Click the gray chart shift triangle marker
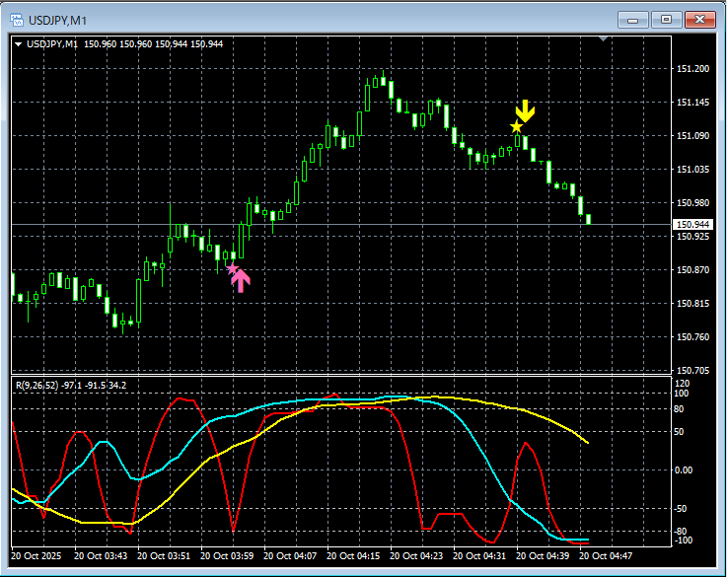The height and width of the screenshot is (577, 728). coord(603,39)
